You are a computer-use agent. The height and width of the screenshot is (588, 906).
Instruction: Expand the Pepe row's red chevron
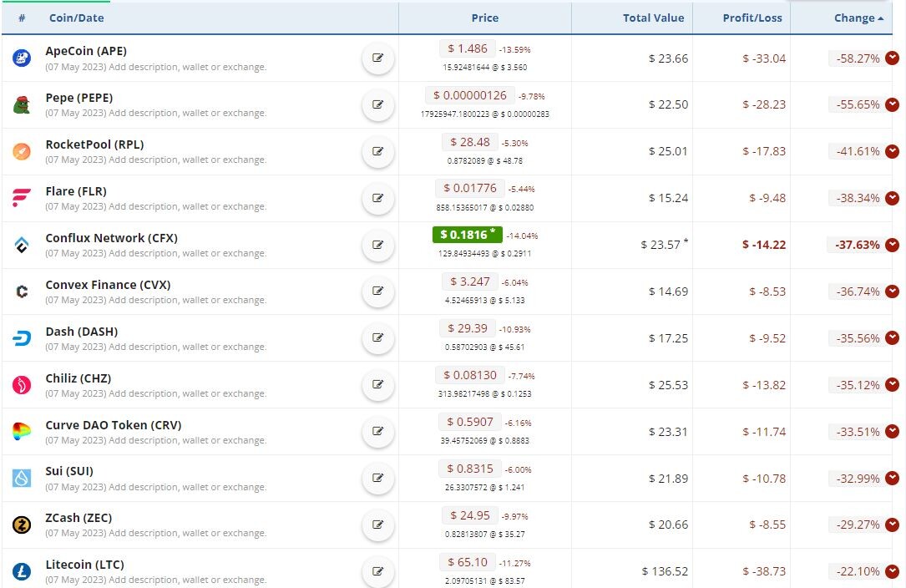(x=892, y=104)
